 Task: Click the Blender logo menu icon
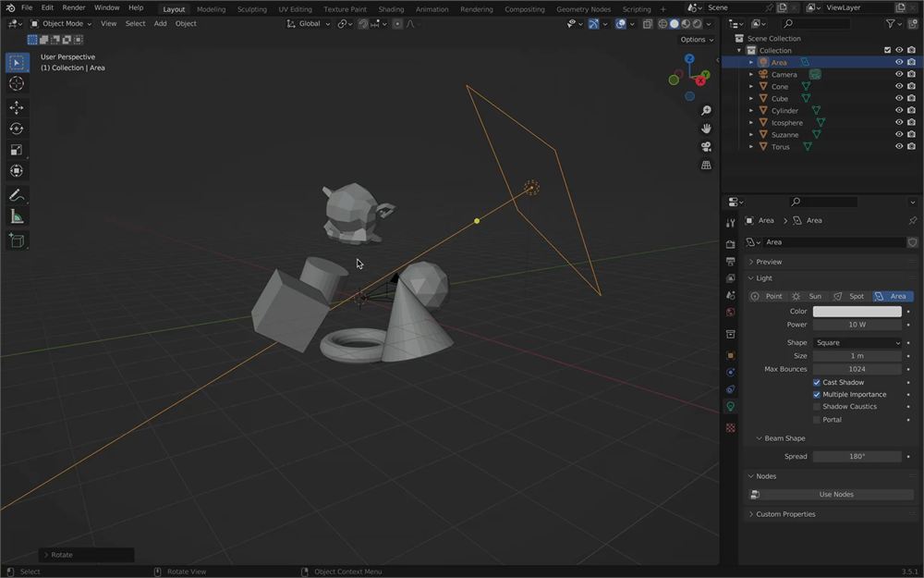(10, 7)
